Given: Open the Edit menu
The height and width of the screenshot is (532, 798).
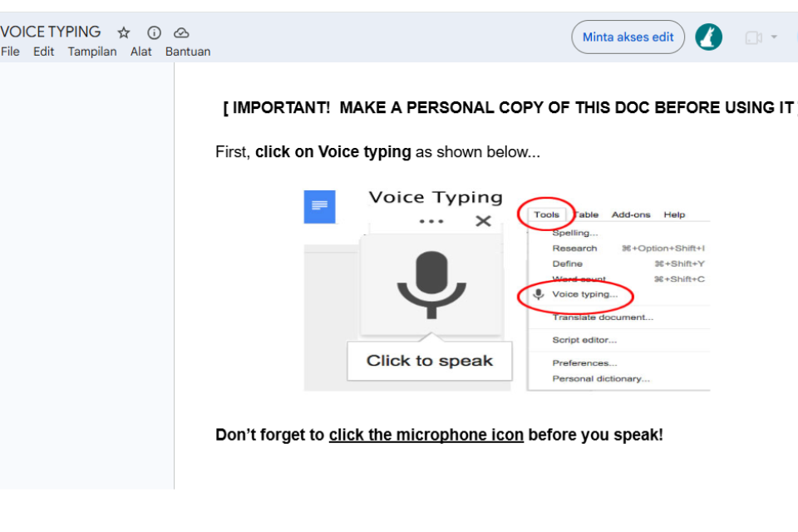Looking at the screenshot, I should click(44, 52).
